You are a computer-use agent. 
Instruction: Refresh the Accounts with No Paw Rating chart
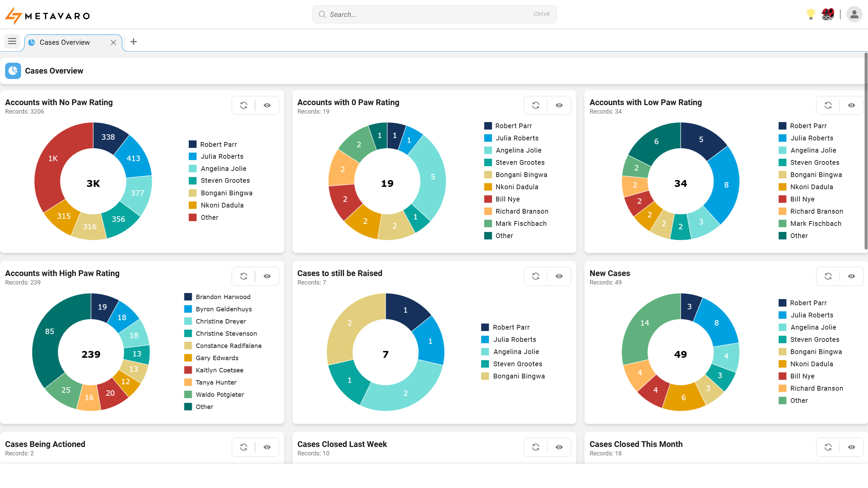[x=244, y=105]
